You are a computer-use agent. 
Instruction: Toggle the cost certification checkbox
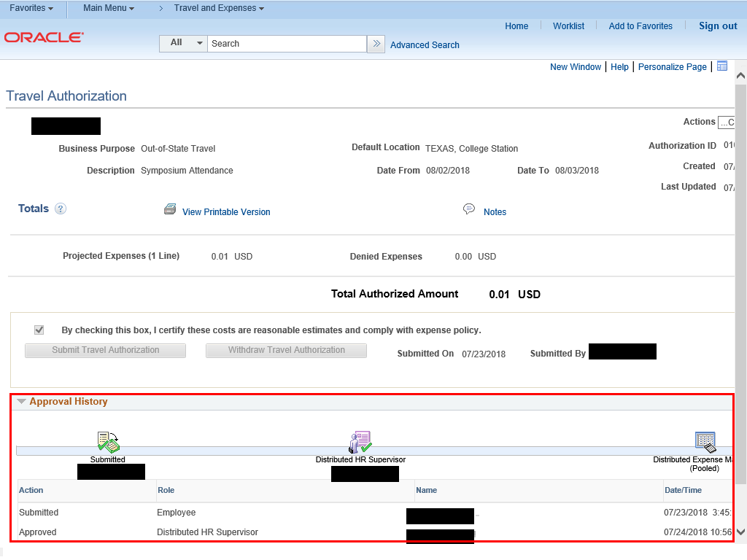click(39, 330)
